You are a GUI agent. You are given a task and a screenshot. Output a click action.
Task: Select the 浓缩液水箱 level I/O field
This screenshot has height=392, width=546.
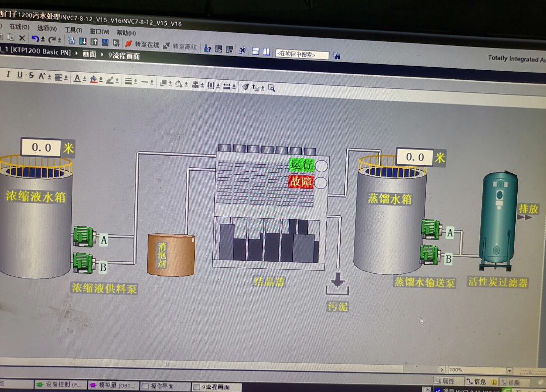click(x=41, y=148)
